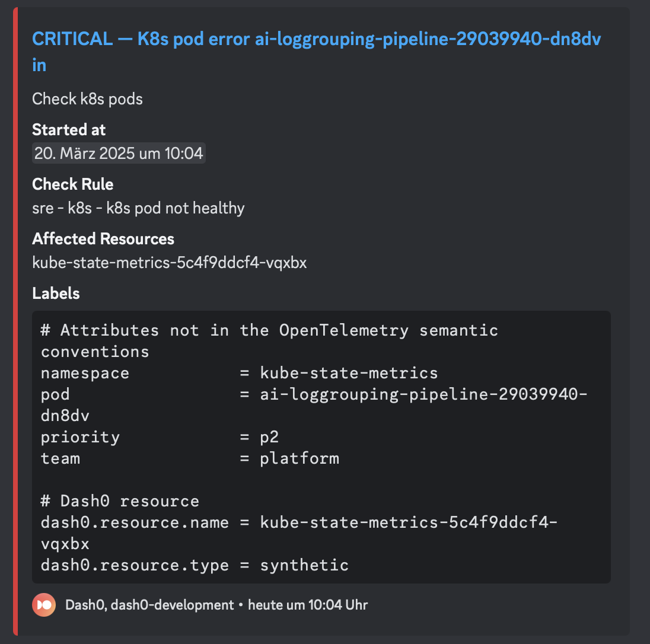Click the red severity bar on embed edge
Image resolution: width=650 pixels, height=644 pixels.
[x=15, y=321]
